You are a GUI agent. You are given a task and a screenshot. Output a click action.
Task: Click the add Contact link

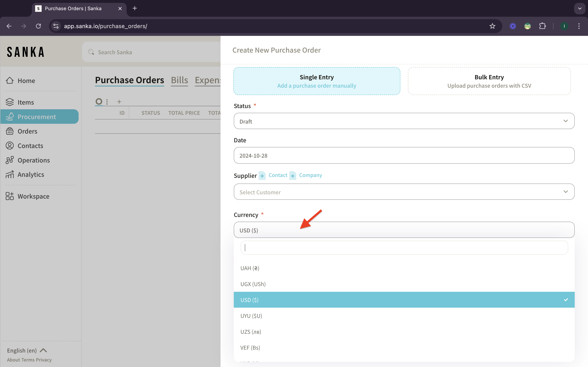point(278,175)
